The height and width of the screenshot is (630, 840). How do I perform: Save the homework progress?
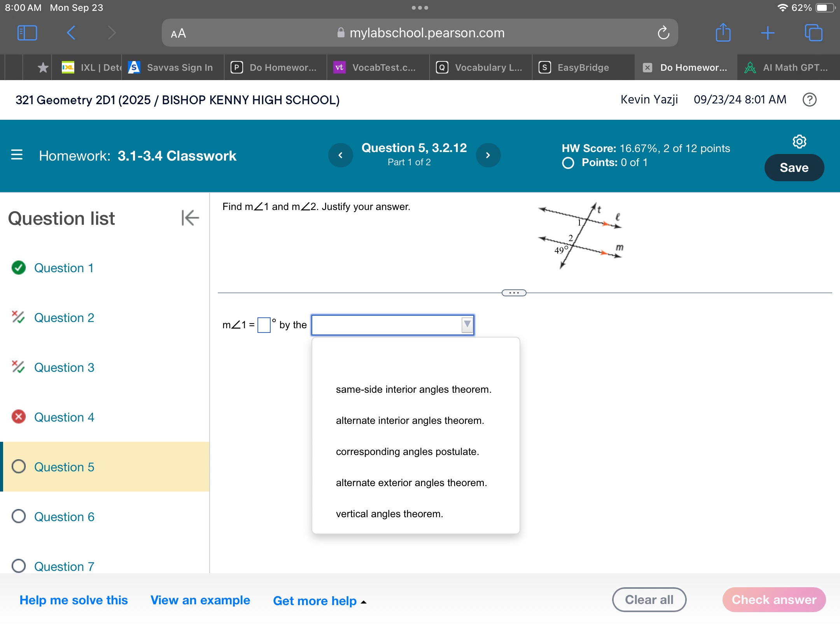coord(794,168)
